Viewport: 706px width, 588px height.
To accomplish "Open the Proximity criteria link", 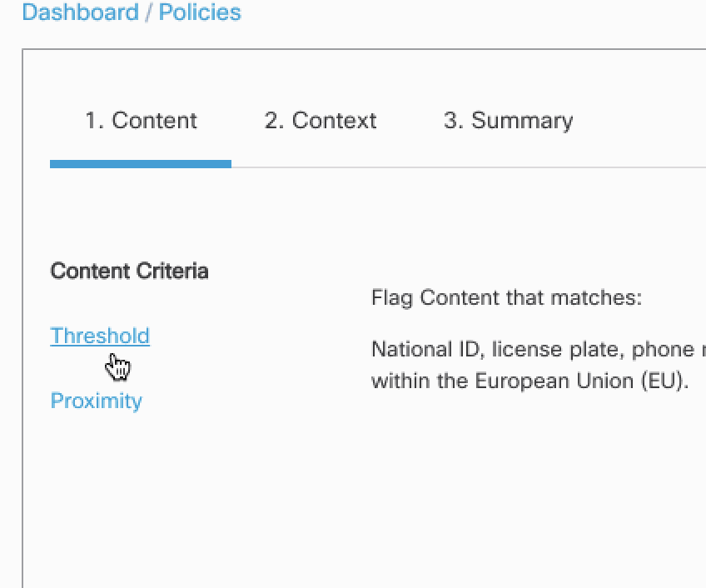I will click(x=96, y=401).
